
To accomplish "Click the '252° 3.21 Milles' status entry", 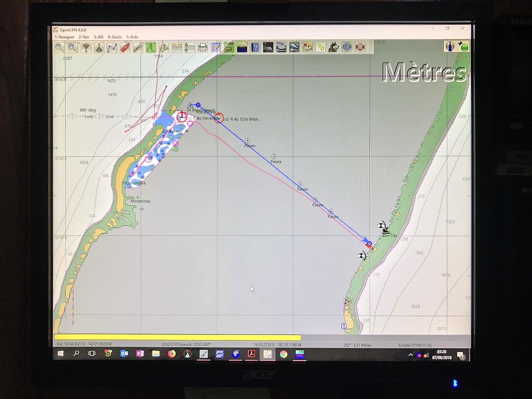I will click(357, 345).
